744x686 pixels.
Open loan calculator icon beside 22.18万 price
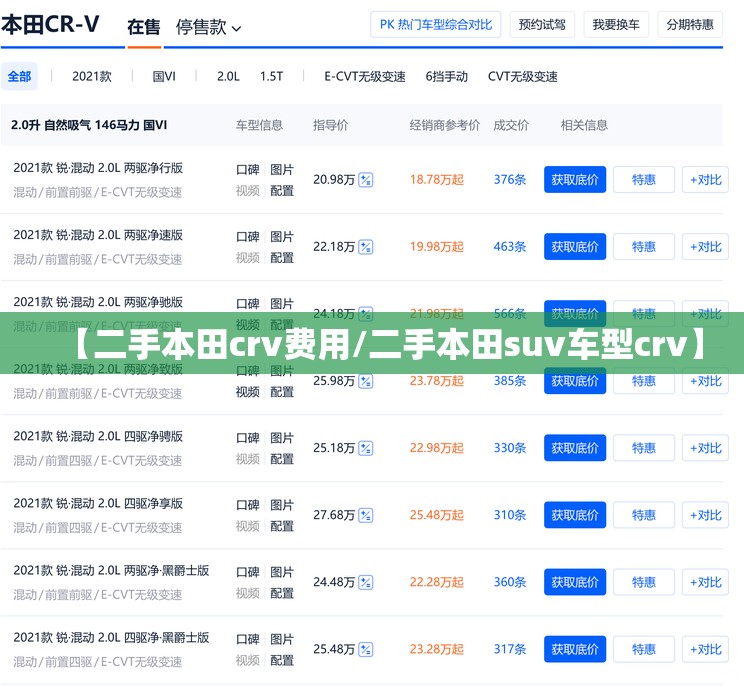365,247
